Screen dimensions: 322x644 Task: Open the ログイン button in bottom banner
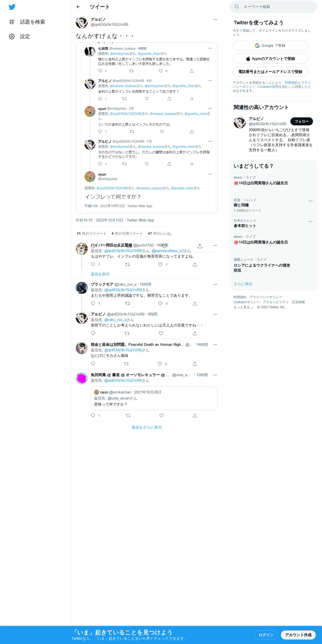point(266,635)
